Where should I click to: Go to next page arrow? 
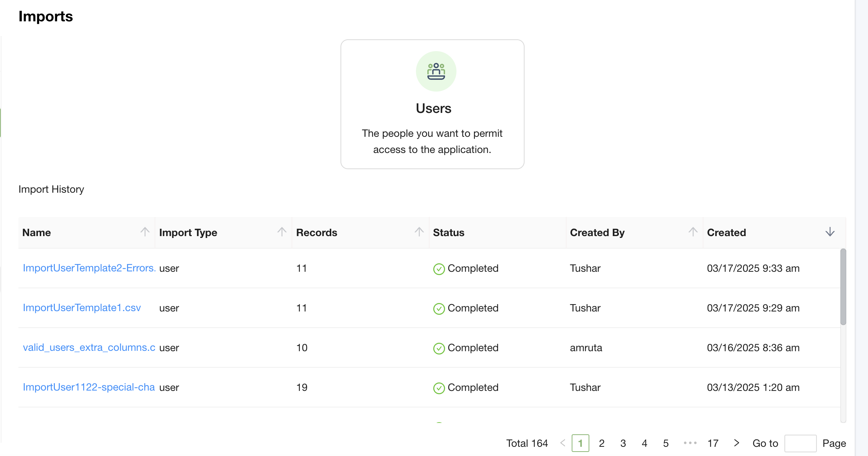pos(736,443)
